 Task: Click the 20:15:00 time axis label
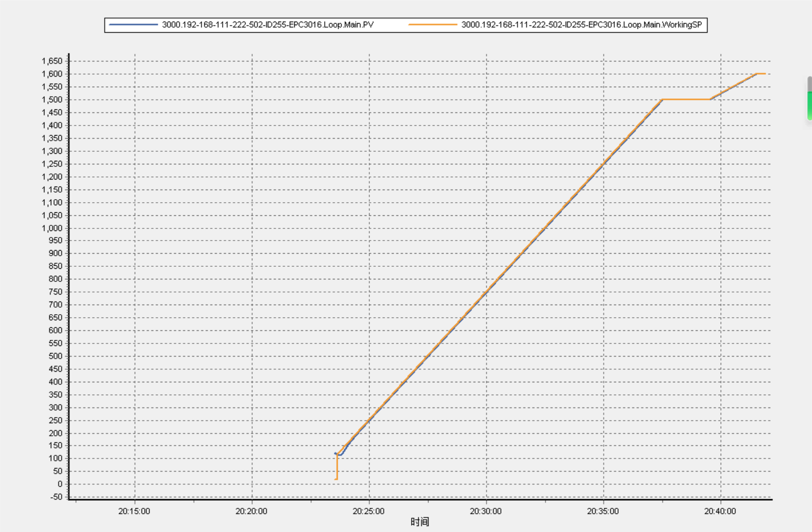tap(134, 511)
